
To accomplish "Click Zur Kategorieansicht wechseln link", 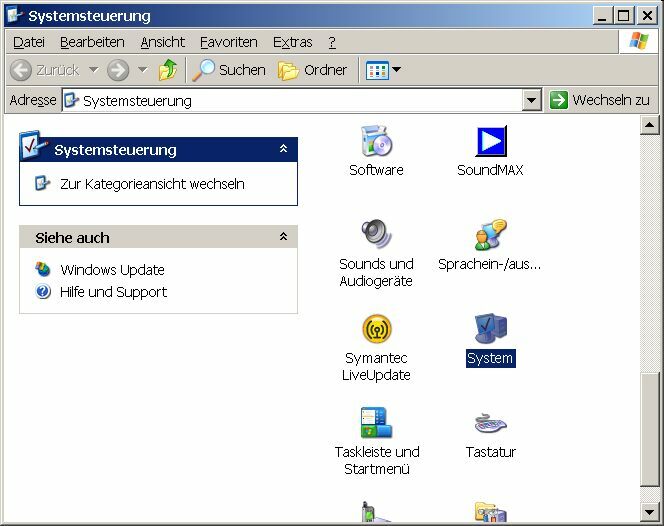I will 152,184.
